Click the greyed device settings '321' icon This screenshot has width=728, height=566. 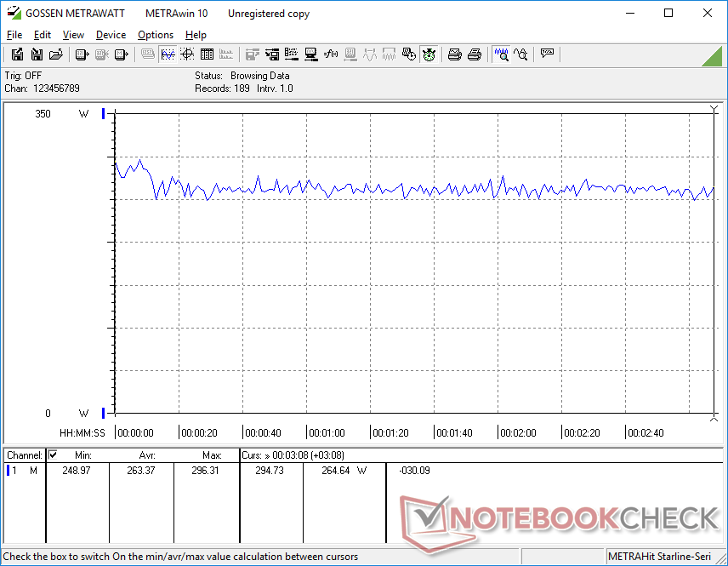coord(350,54)
